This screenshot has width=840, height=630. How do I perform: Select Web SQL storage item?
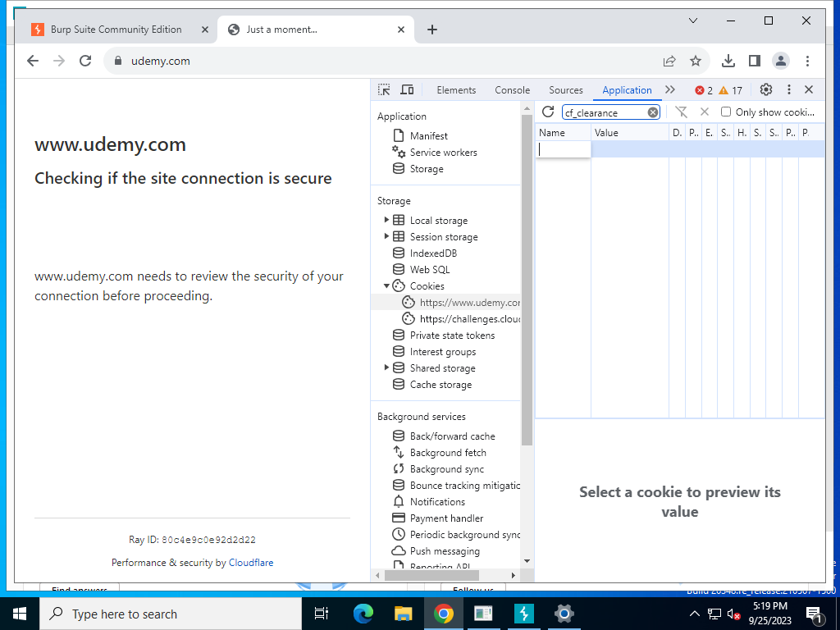pos(430,269)
